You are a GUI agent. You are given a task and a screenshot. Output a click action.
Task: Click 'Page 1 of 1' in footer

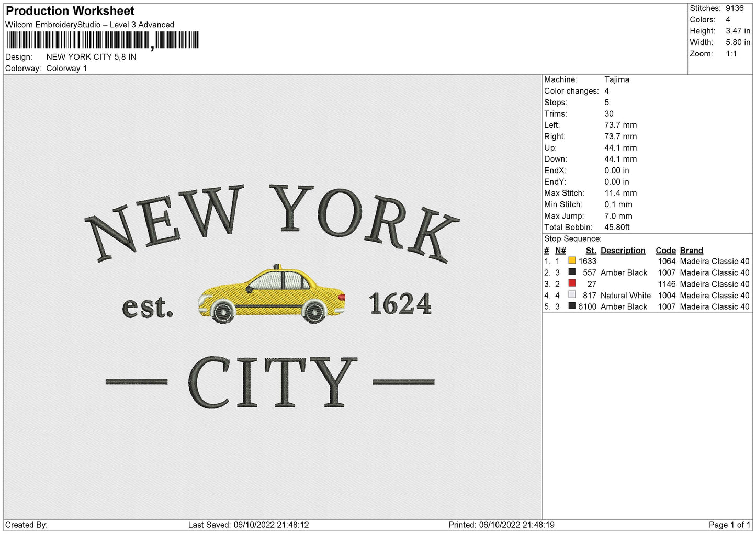[x=730, y=525]
